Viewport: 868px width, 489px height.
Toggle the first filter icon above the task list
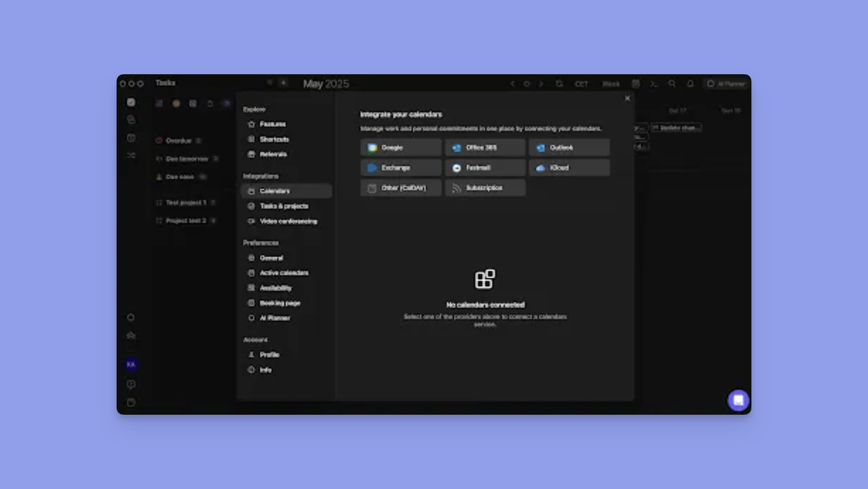160,103
